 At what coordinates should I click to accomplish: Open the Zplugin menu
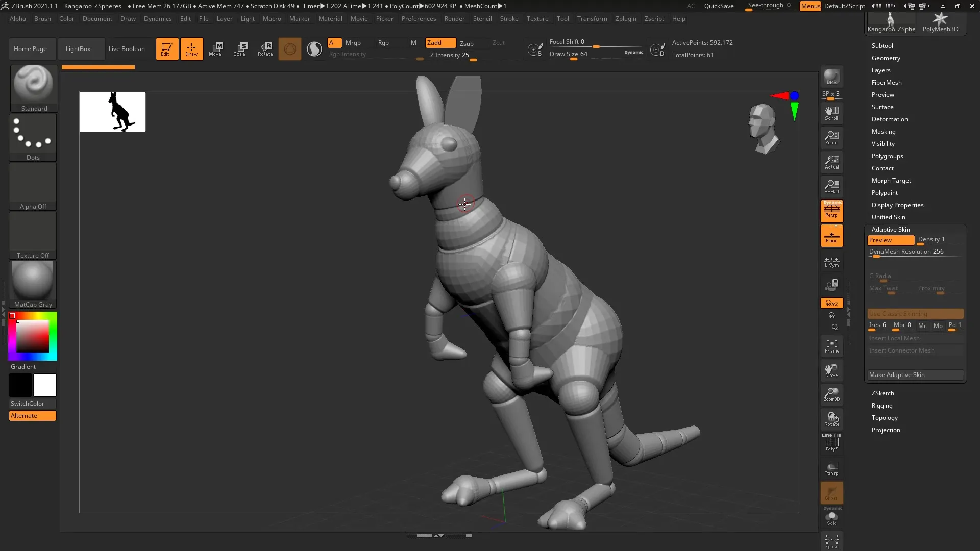point(626,19)
